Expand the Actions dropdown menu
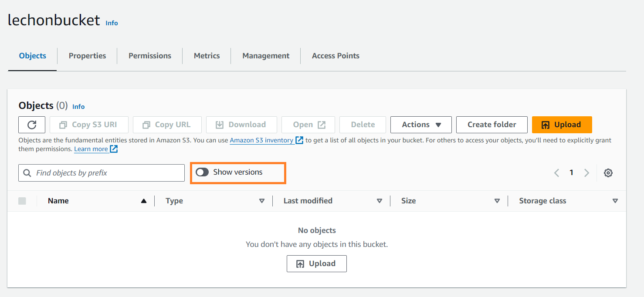Screen dimensions: 644x297 pos(421,125)
